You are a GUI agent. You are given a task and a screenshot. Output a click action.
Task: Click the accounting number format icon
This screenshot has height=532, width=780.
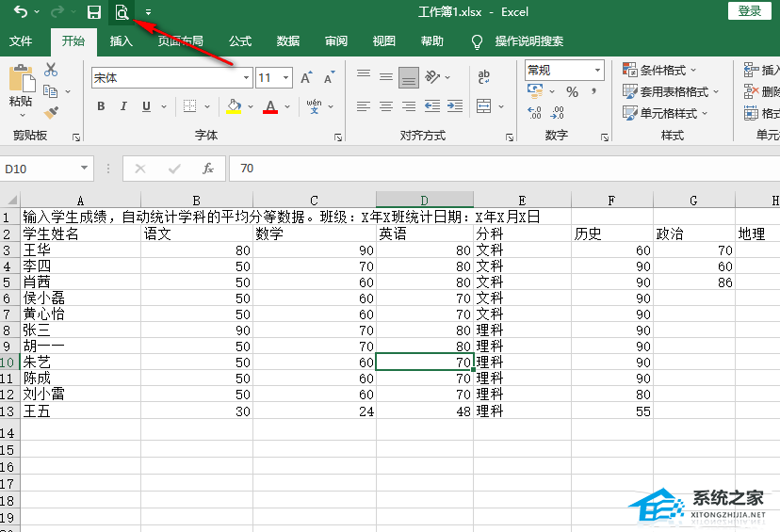pyautogui.click(x=535, y=91)
